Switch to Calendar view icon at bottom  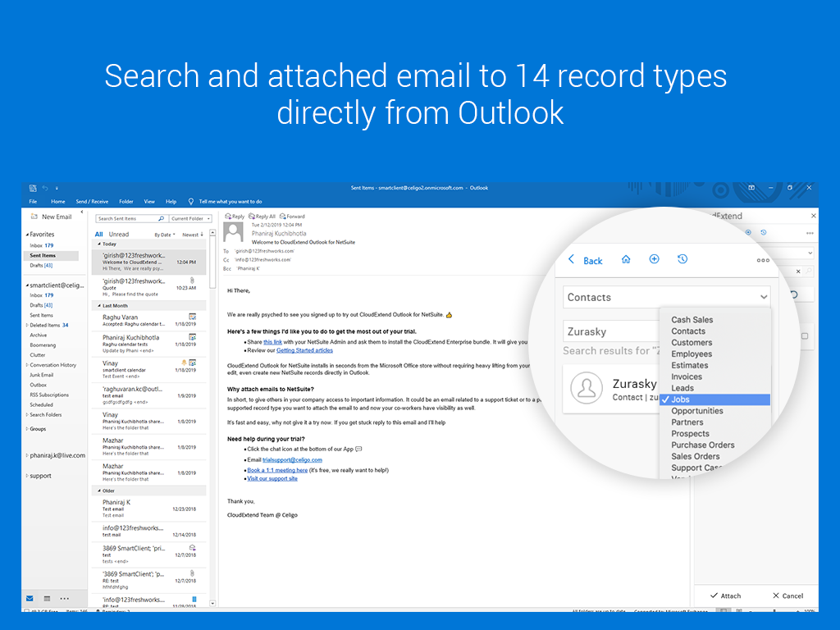pyautogui.click(x=47, y=598)
